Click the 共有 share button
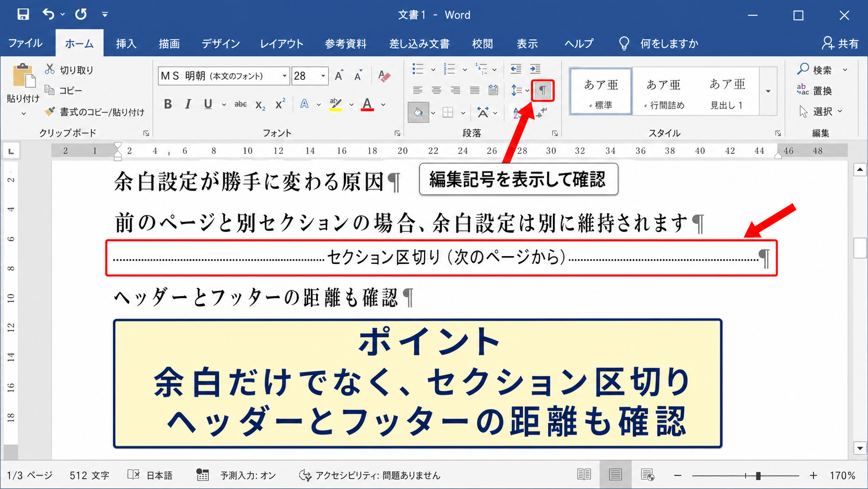The height and width of the screenshot is (489, 868). click(840, 44)
